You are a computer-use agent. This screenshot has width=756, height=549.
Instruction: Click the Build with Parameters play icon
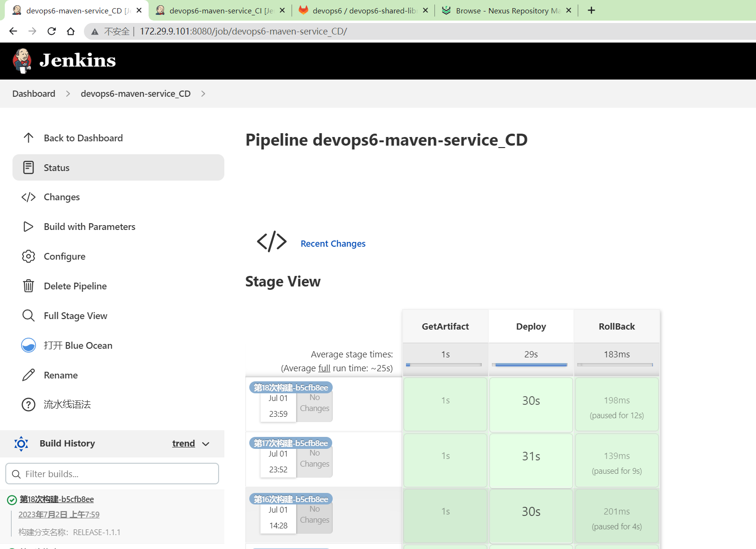tap(28, 227)
